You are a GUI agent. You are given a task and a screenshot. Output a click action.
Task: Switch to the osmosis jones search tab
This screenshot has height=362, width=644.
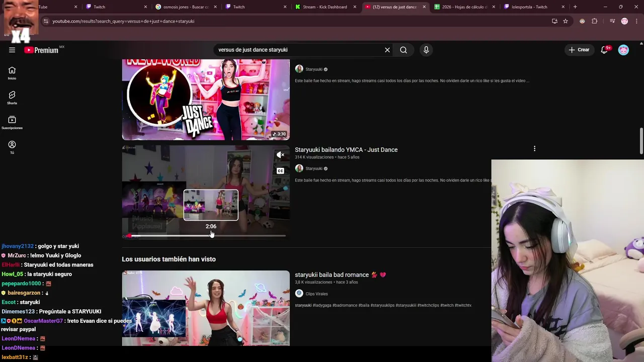click(x=186, y=7)
